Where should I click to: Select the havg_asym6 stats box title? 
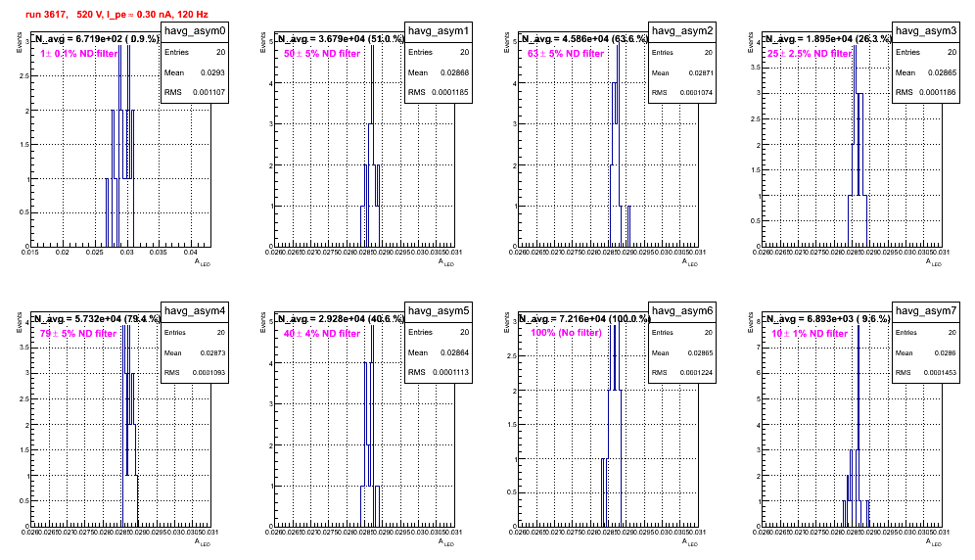(682, 310)
